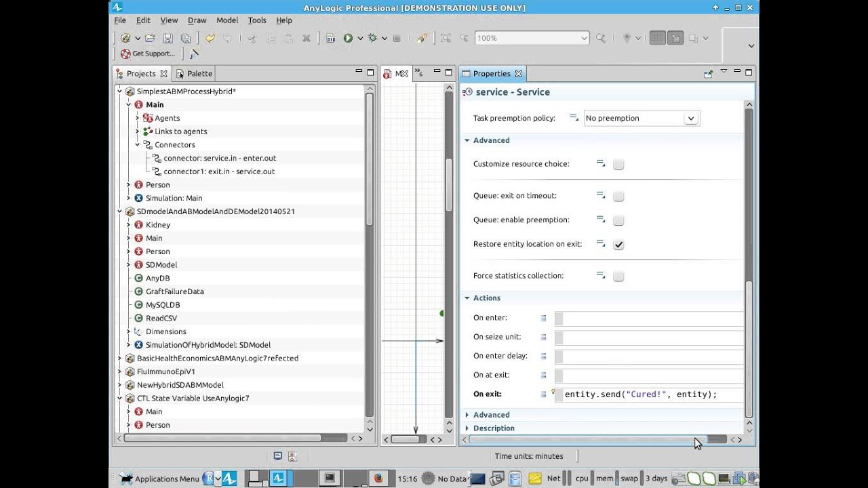Select the Projects tab
This screenshot has width=868, height=488.
141,73
